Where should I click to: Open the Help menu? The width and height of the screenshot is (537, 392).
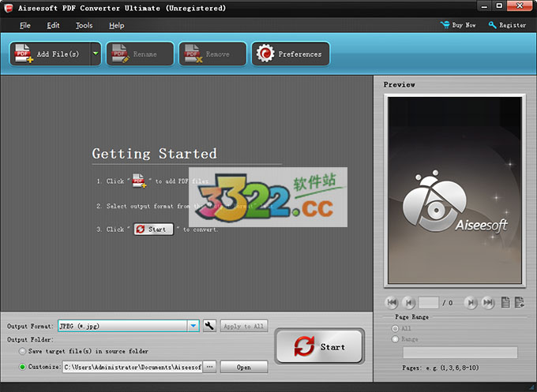click(116, 25)
